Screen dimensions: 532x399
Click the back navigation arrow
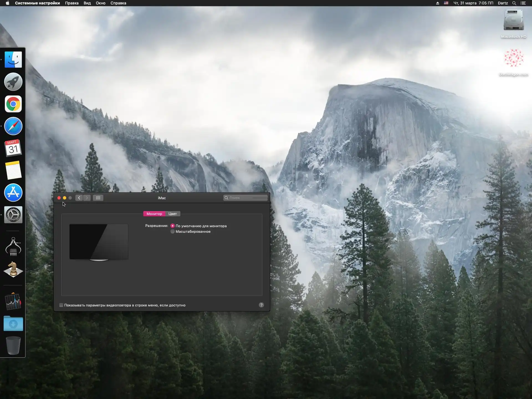pyautogui.click(x=79, y=198)
